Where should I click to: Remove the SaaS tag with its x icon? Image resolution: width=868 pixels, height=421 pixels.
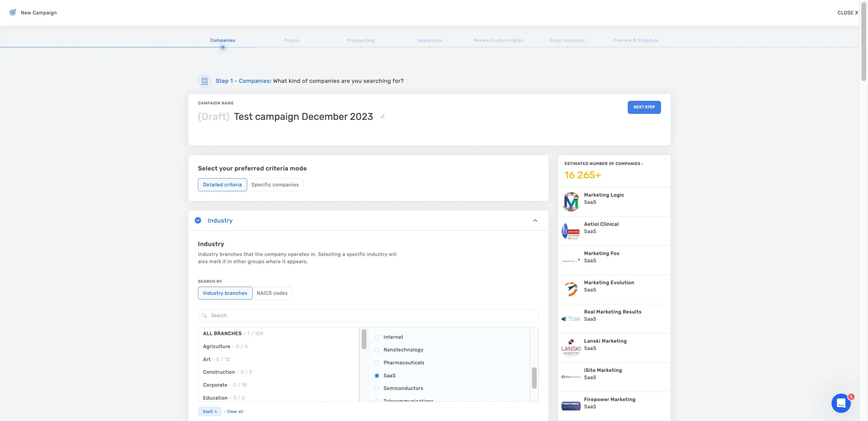coord(216,412)
